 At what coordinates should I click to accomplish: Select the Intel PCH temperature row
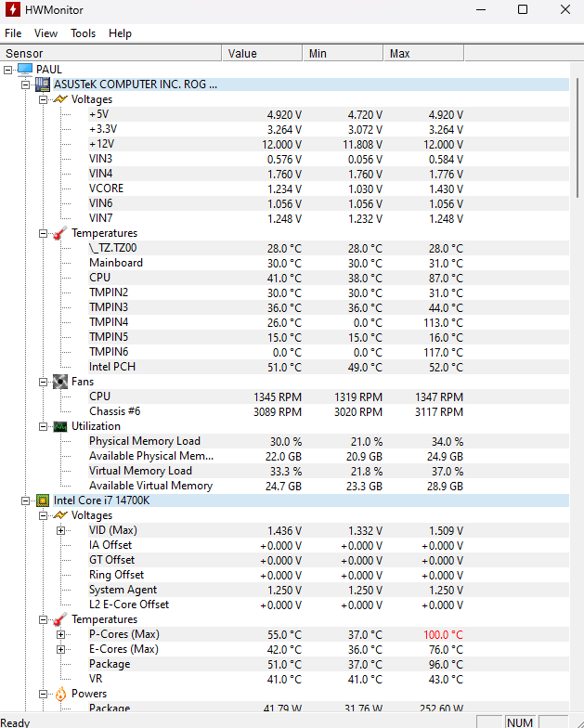point(329,367)
